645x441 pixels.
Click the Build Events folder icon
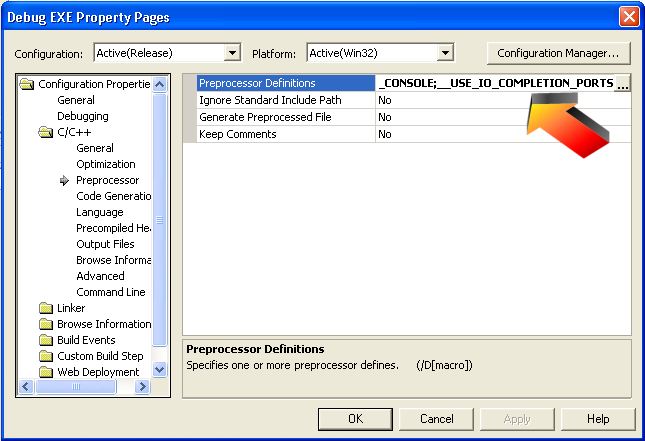coord(45,340)
